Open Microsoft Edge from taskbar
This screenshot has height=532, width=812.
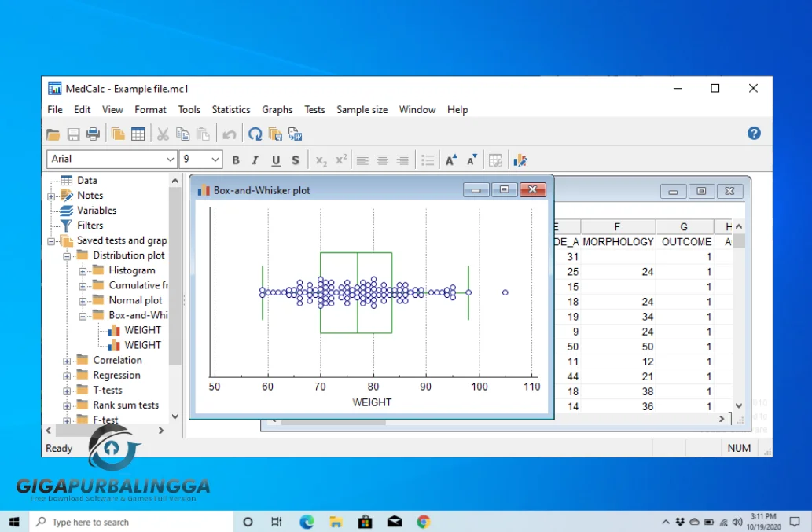coord(307,522)
